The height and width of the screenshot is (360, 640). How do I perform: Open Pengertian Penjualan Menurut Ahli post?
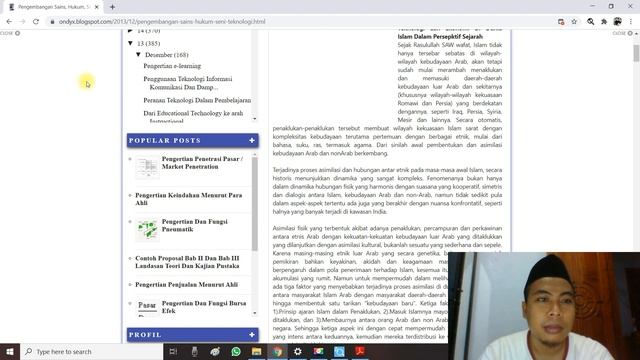click(x=187, y=284)
